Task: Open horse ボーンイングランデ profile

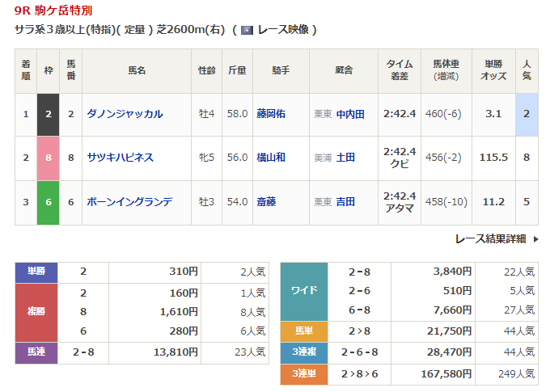Action: (129, 201)
